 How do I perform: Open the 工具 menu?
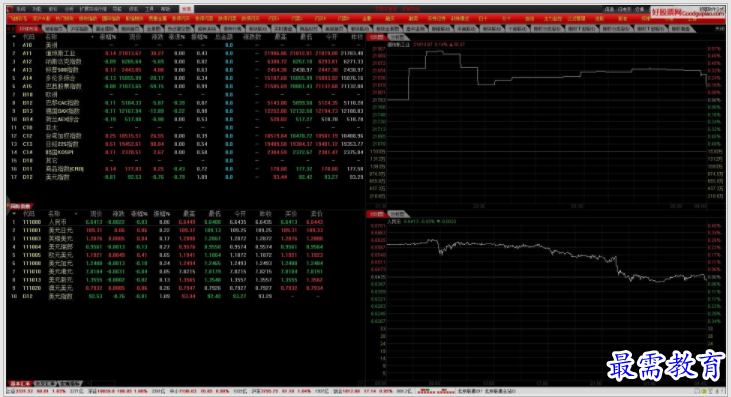click(149, 9)
